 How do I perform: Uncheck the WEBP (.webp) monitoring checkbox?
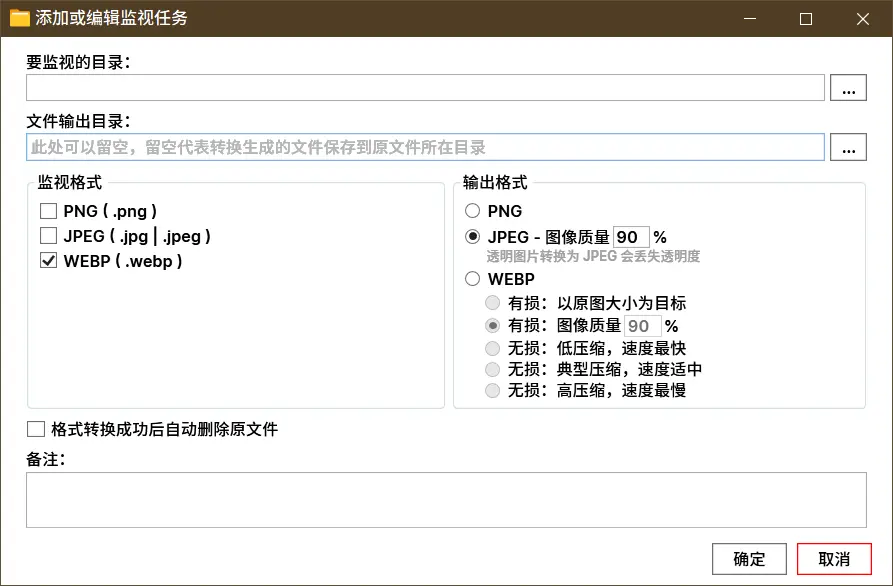pos(48,261)
